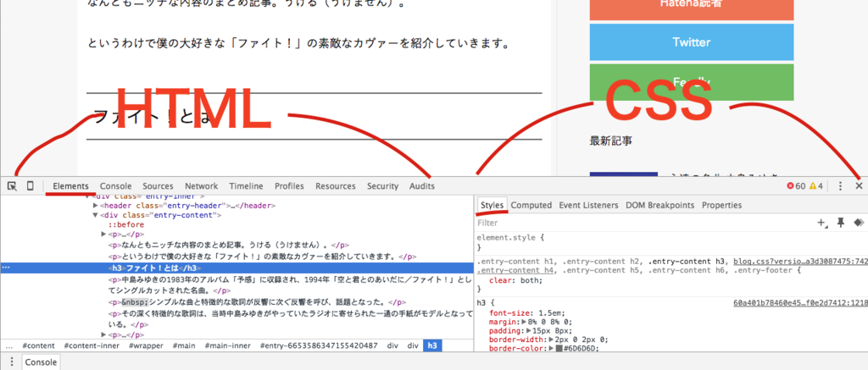The image size is (868, 370).
Task: Select #main-inner breadcrumb
Action: pos(227,345)
